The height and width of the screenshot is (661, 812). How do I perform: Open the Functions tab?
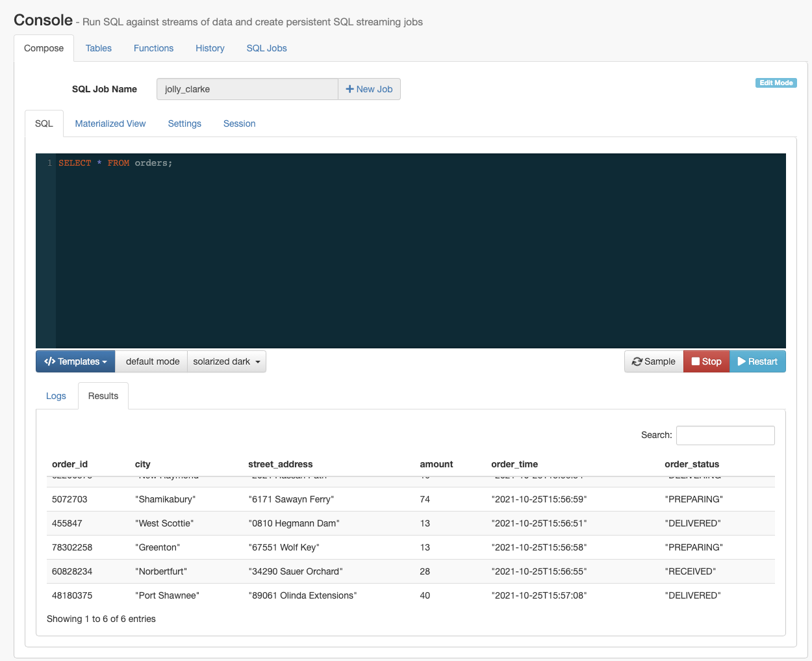(x=153, y=48)
